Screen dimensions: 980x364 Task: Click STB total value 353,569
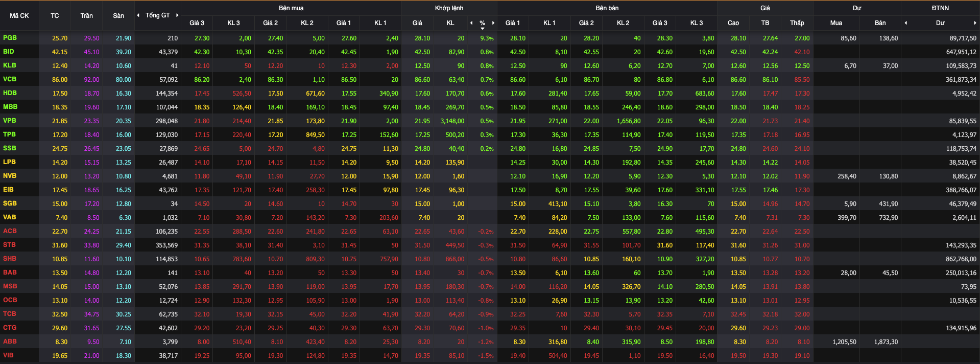[166, 245]
